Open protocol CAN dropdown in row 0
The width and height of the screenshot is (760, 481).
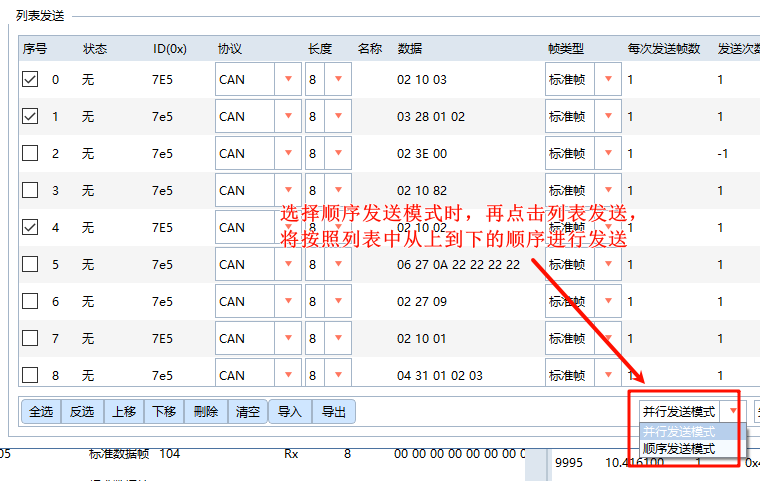pos(288,79)
